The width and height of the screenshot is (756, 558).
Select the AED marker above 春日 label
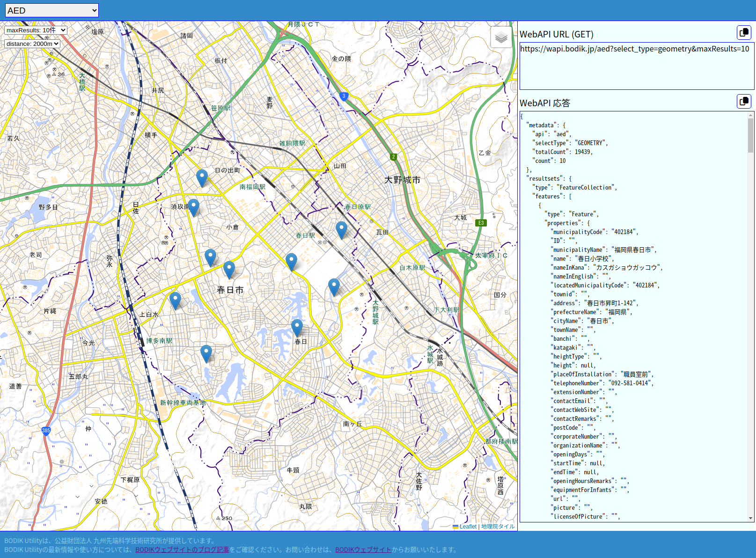(297, 328)
